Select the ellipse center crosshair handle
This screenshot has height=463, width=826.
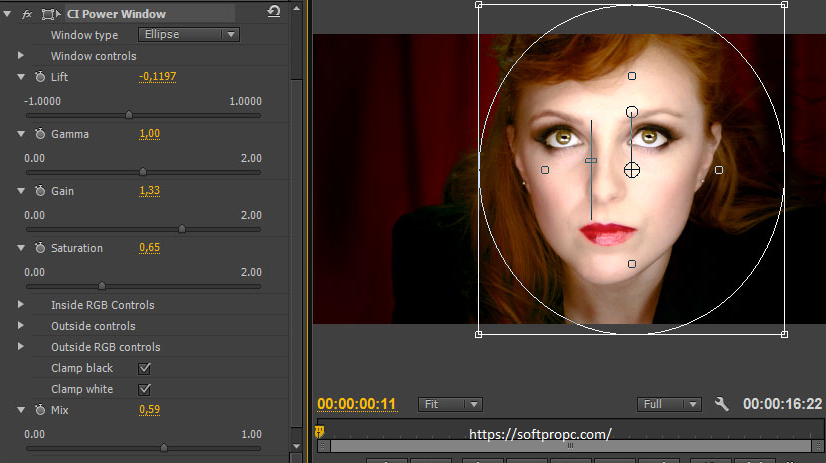[x=632, y=170]
